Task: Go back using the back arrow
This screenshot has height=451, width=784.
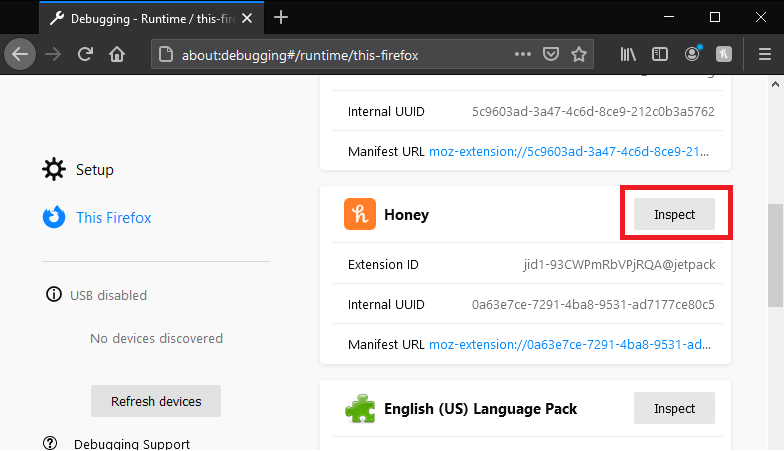Action: [20, 54]
